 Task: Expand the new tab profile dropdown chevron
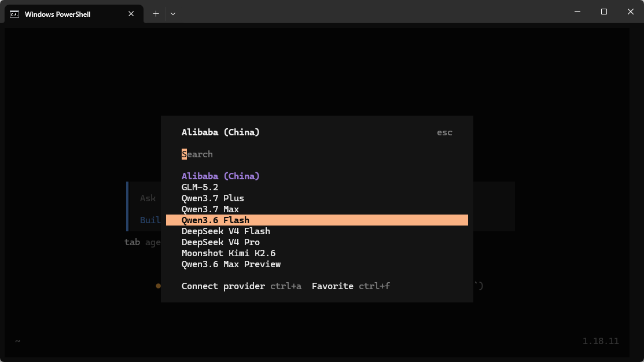[x=173, y=14]
